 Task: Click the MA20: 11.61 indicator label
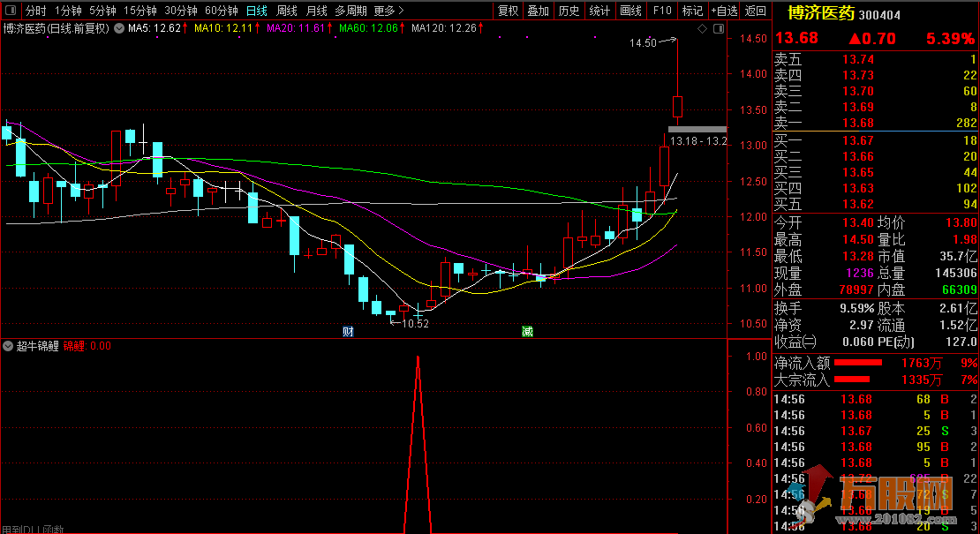[x=297, y=28]
